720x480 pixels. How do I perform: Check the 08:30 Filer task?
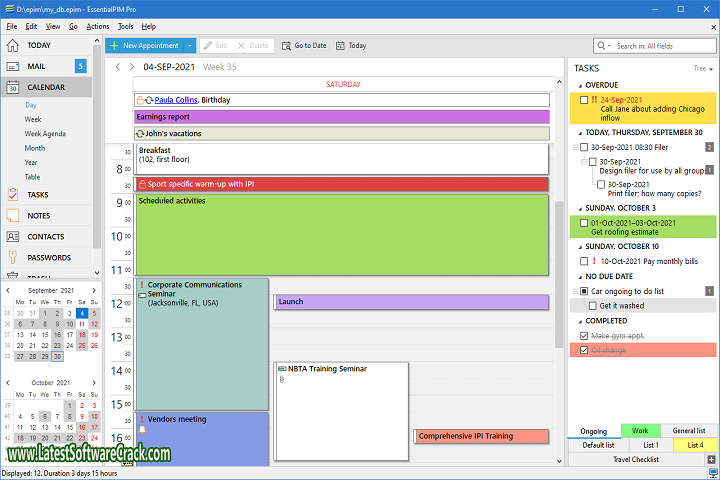coord(584,147)
